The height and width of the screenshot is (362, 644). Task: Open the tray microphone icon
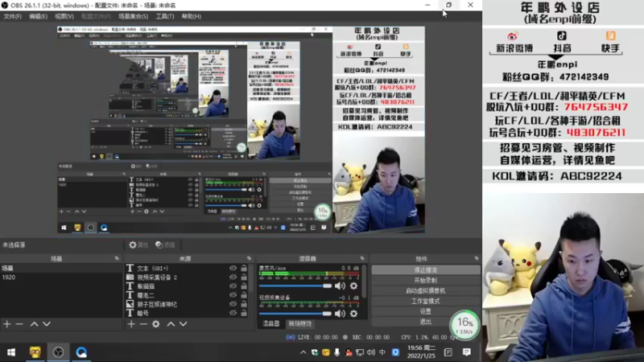pyautogui.click(x=336, y=352)
